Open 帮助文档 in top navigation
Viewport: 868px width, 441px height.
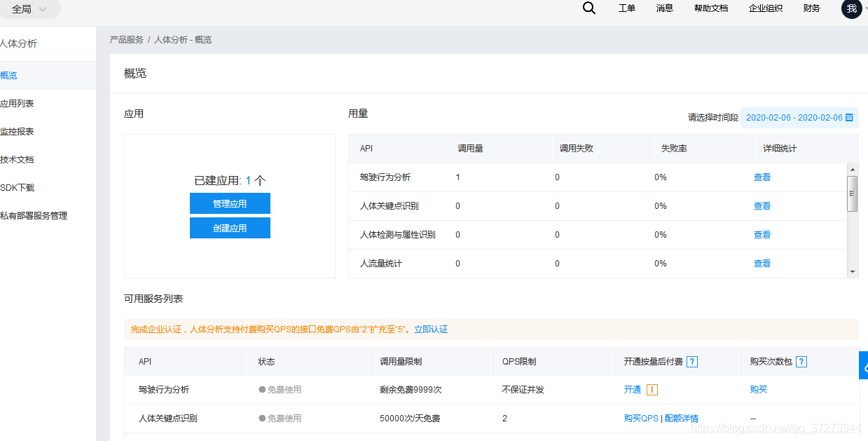pos(711,8)
